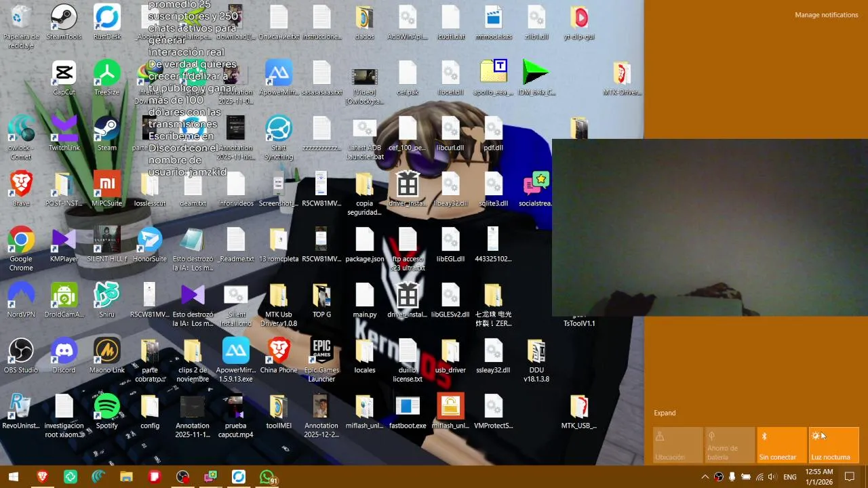Select the main.py file
868x488 pixels.
pos(365,300)
